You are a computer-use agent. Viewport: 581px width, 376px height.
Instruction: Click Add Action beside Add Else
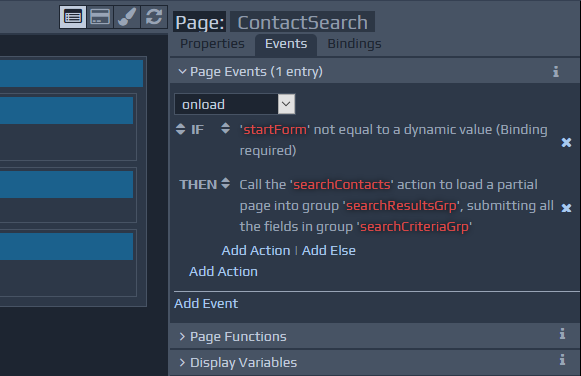(x=256, y=251)
